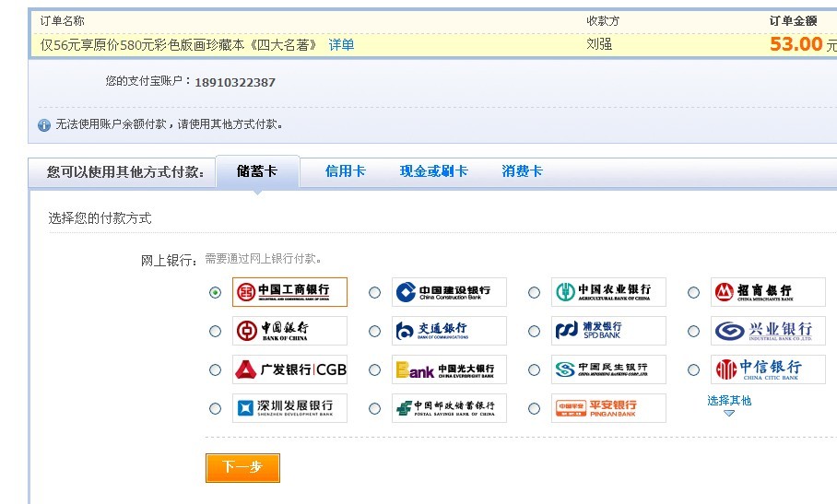Image resolution: width=837 pixels, height=504 pixels.
Task: Click the Bank of Communications logo
Action: coord(449,331)
